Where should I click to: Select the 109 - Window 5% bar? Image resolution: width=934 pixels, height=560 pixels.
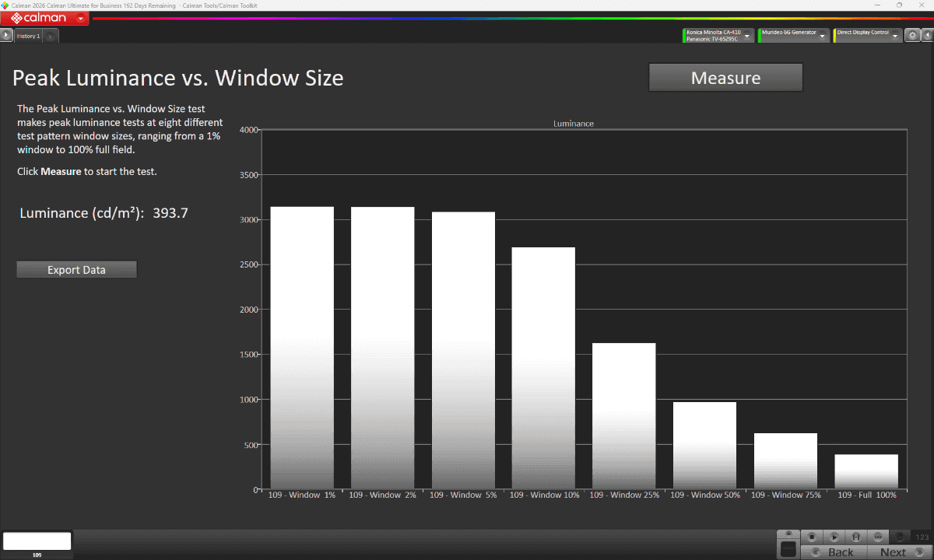tap(463, 351)
